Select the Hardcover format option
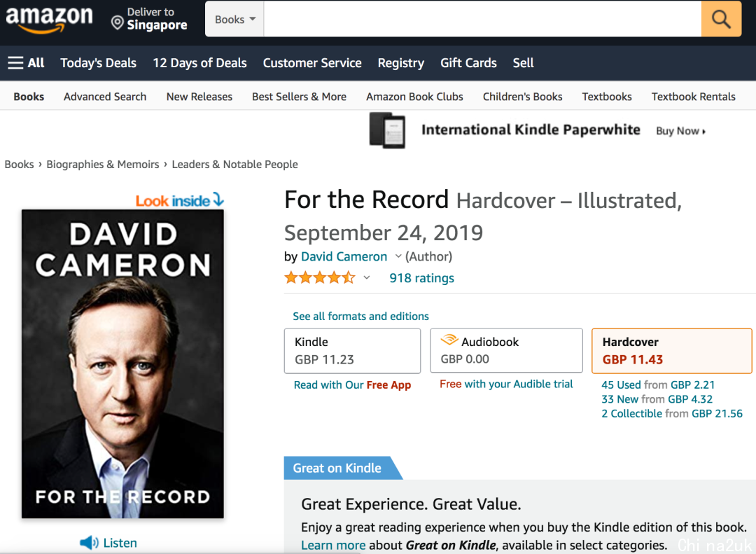The height and width of the screenshot is (554, 756). pos(671,351)
